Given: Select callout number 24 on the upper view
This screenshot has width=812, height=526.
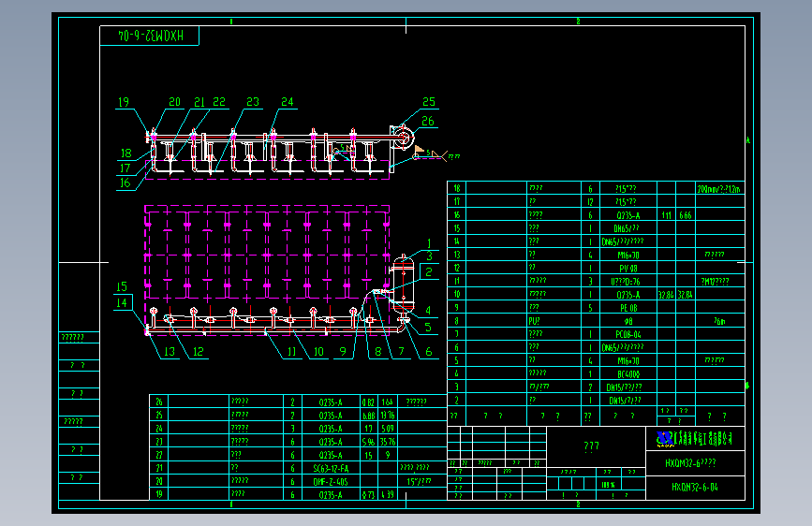Looking at the screenshot, I should pyautogui.click(x=287, y=102).
